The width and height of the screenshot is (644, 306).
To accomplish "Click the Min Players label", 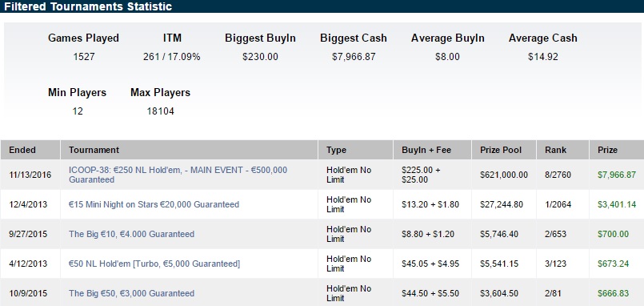I will [78, 93].
